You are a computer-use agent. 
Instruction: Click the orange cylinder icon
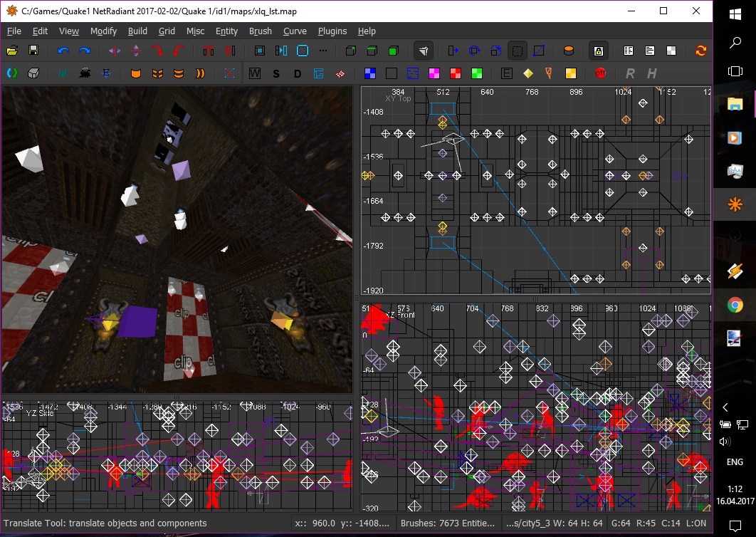click(569, 51)
